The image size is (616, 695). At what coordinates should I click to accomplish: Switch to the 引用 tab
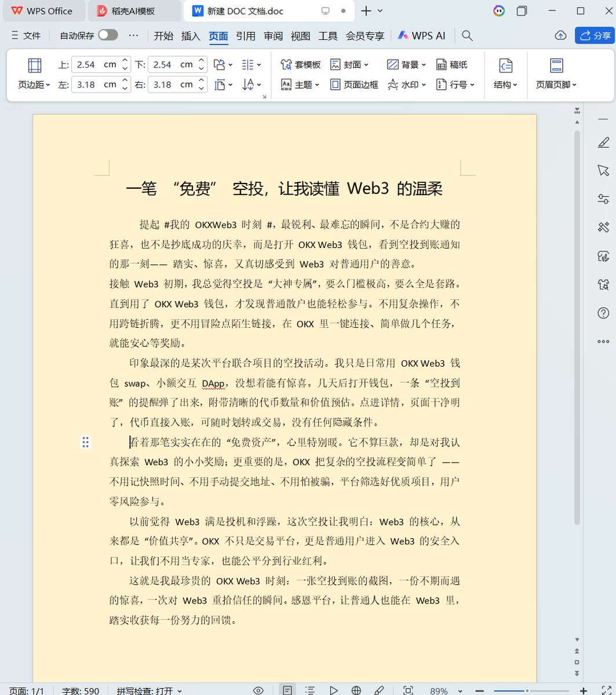point(246,35)
